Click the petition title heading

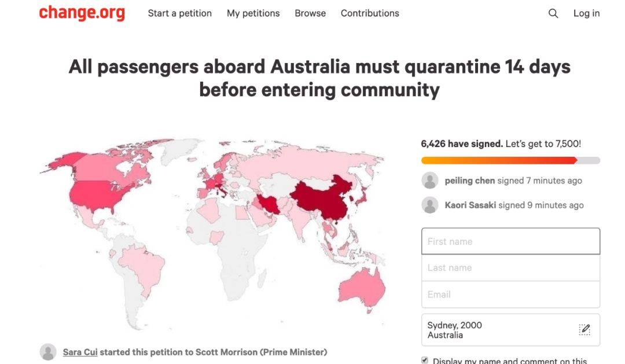[x=319, y=78]
